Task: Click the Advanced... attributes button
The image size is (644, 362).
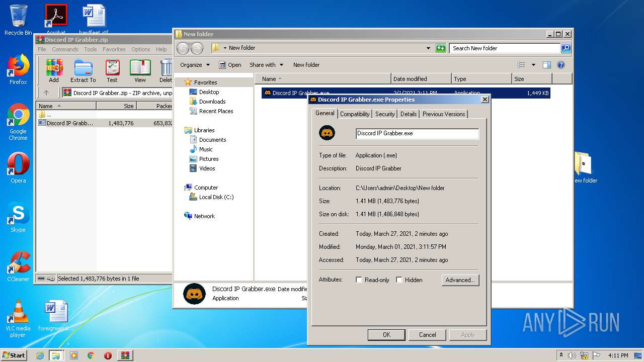Action: click(x=460, y=280)
